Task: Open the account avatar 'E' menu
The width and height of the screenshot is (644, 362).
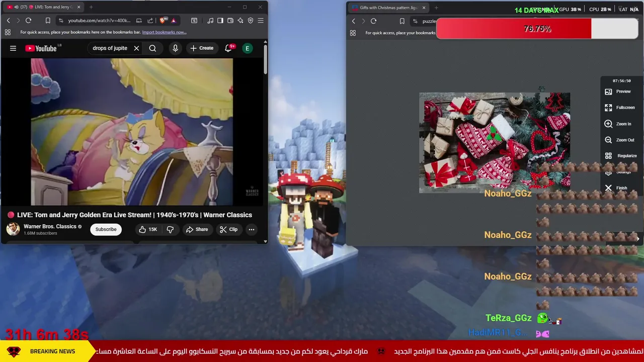Action: (247, 48)
